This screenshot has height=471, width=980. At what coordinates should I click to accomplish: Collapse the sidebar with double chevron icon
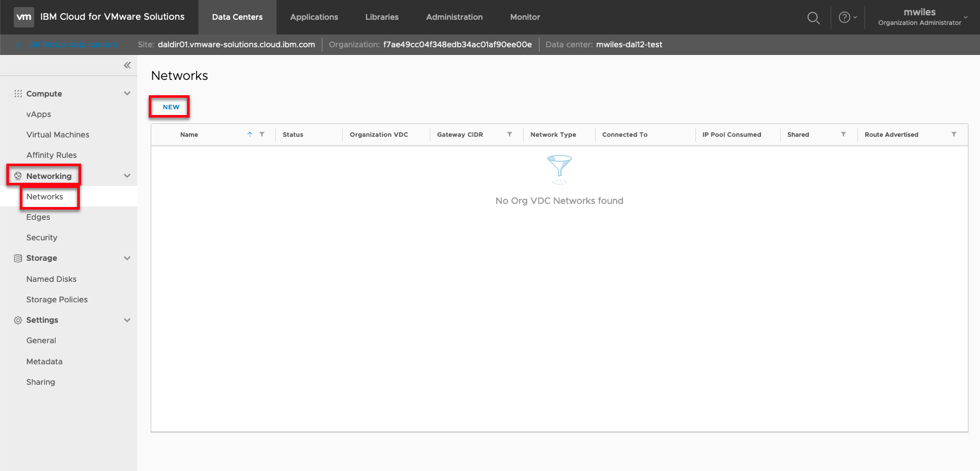(127, 65)
